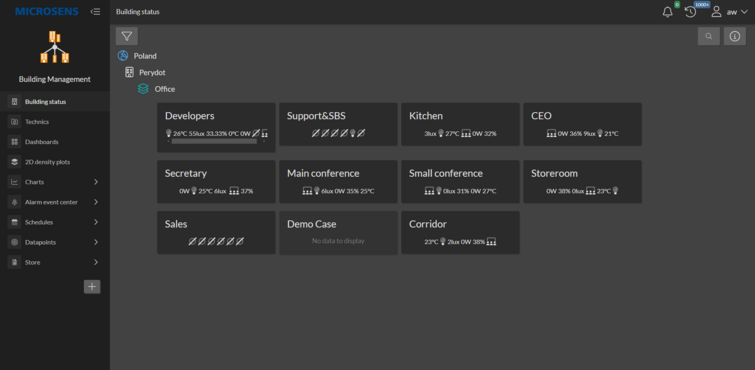
Task: Click the Building Management hierarchy logo
Action: 54,47
